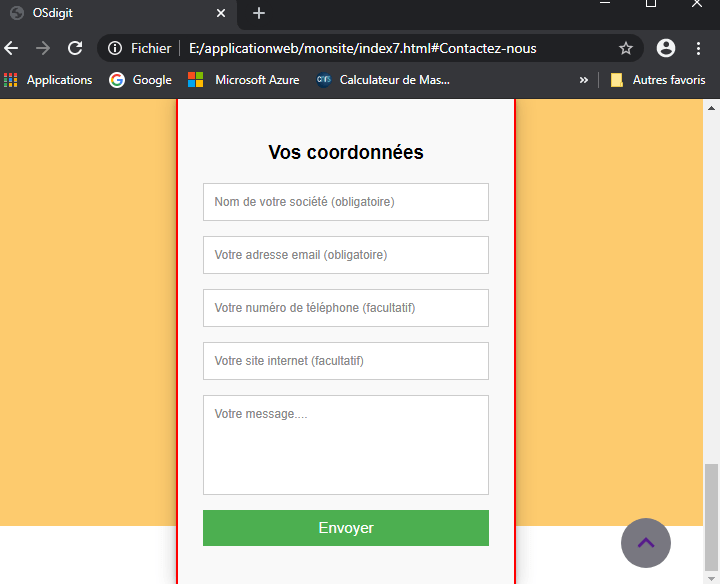Image resolution: width=720 pixels, height=584 pixels.
Task: Open a new tab with plus button
Action: click(x=259, y=13)
